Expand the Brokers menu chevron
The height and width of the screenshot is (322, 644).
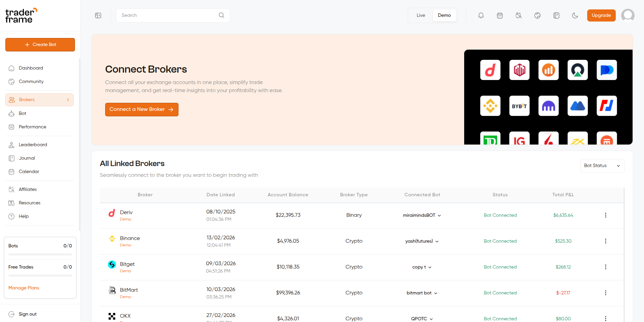coord(68,100)
